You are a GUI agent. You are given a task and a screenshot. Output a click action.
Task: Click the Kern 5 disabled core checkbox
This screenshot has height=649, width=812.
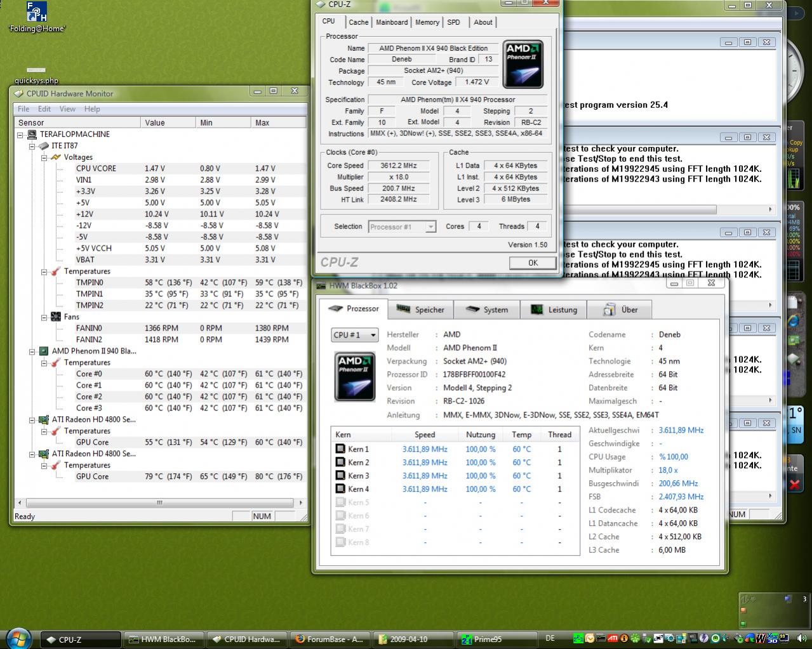340,502
